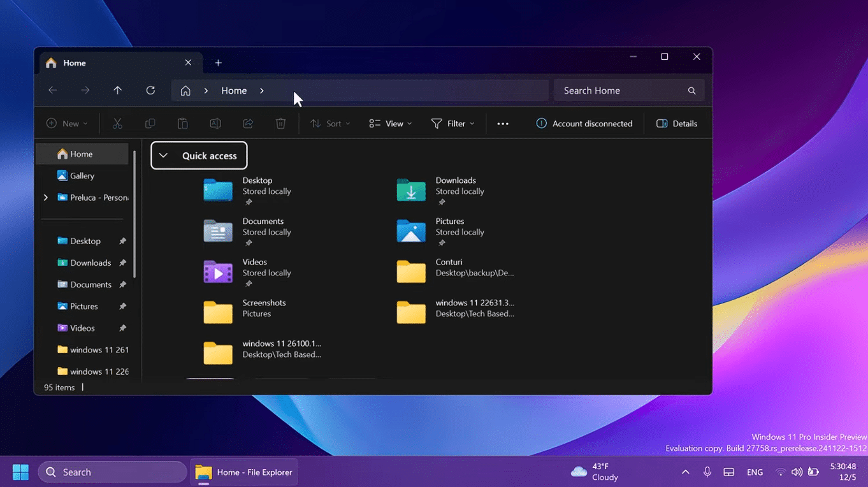Open the Windows Start menu
Image resolution: width=868 pixels, height=487 pixels.
tap(21, 472)
